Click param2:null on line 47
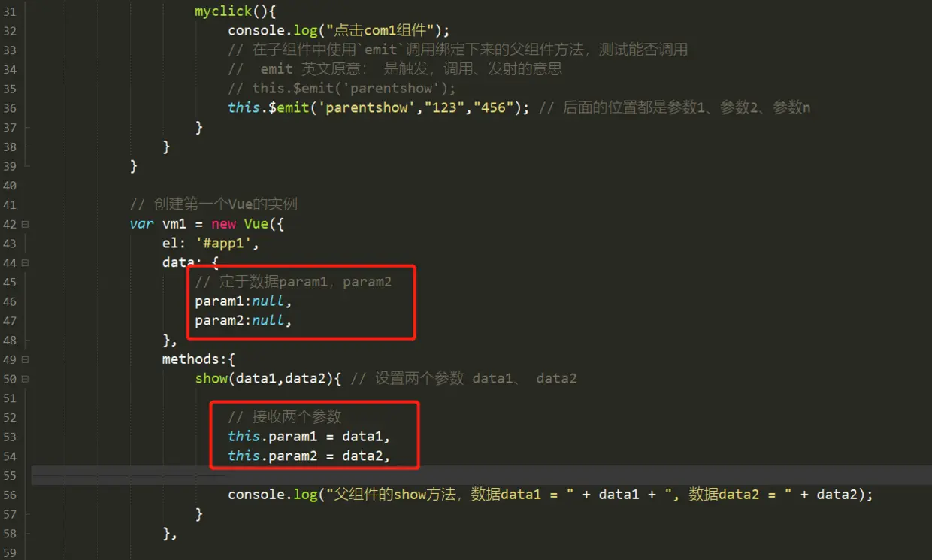Screen dimensions: 932x560 [243, 321]
